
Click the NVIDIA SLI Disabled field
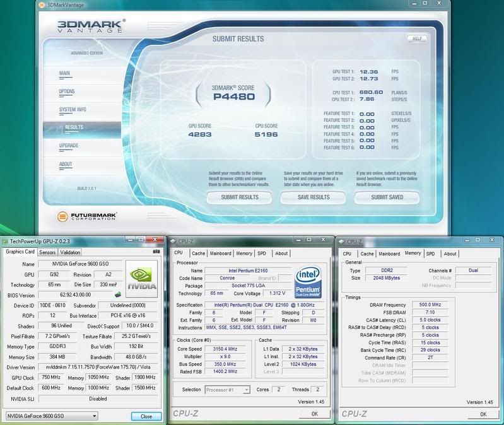98,399
